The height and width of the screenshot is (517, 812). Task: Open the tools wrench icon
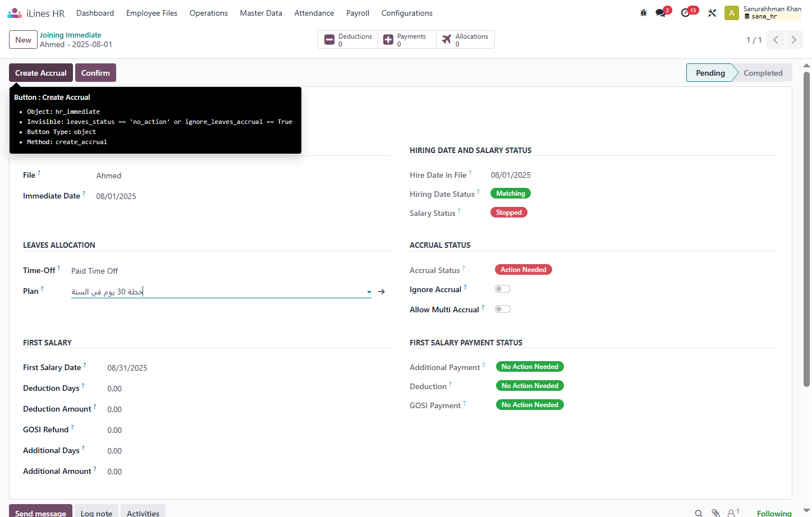coord(712,13)
